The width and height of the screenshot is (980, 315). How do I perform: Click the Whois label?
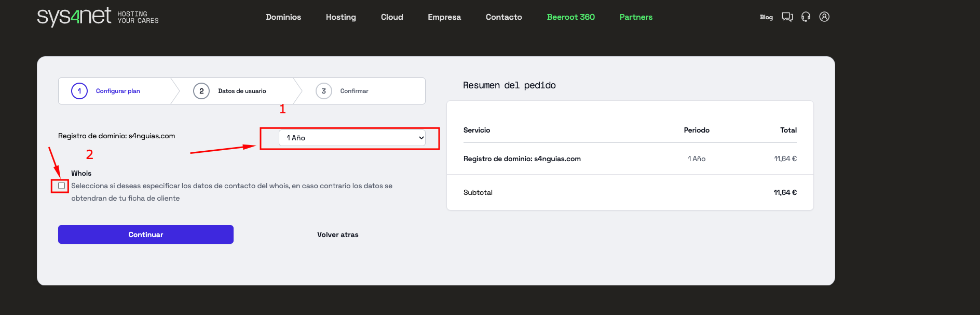[x=81, y=173]
